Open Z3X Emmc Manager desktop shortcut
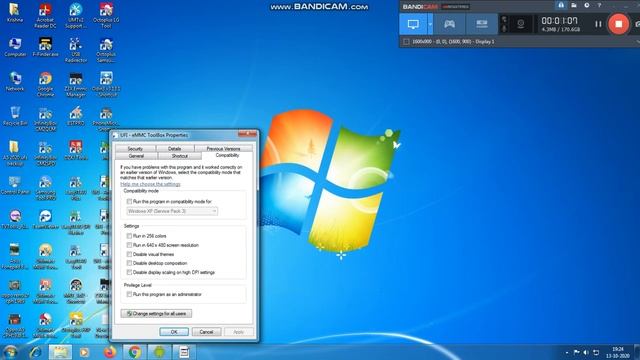Viewport: 640px width, 360px height. tap(76, 84)
